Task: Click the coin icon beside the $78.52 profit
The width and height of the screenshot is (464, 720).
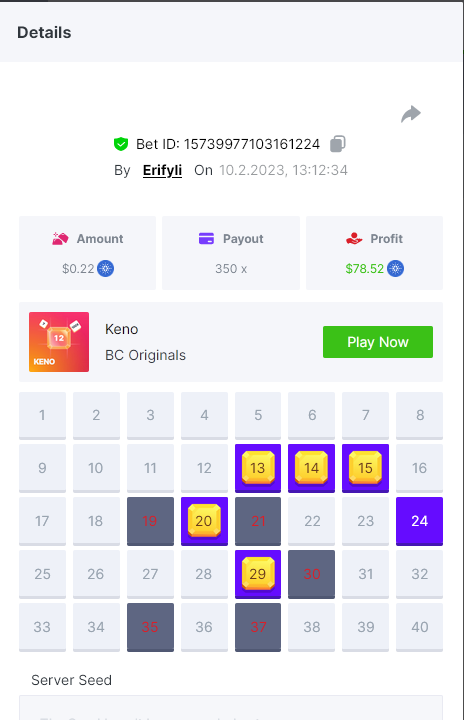Action: [x=396, y=269]
